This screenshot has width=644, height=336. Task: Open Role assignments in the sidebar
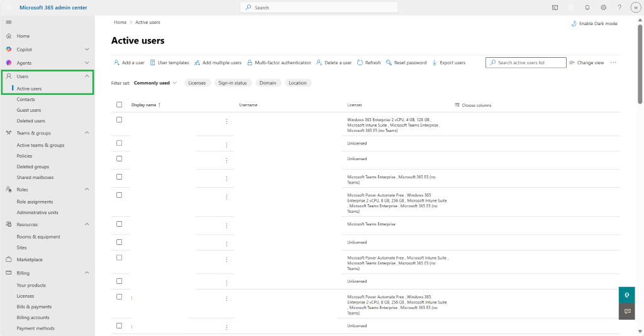[x=35, y=202]
